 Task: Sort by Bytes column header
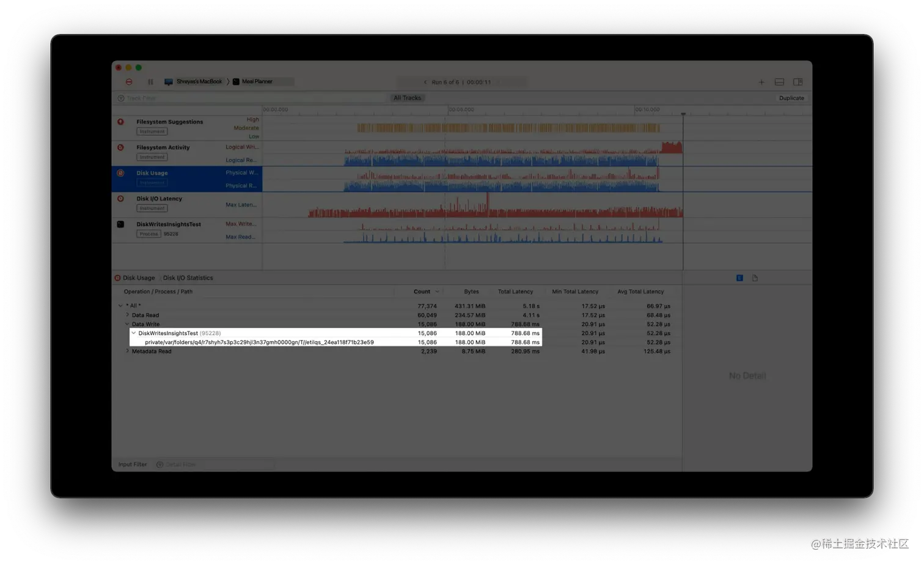471,292
